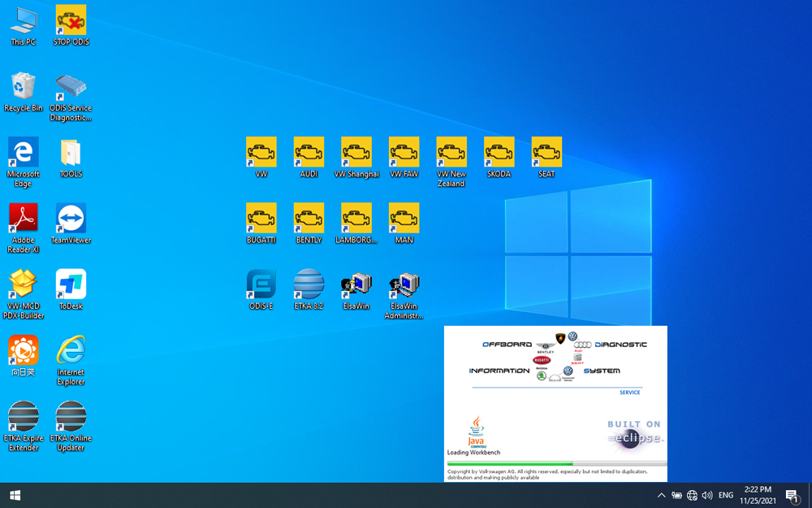Select the BENTLY engine shortcut

point(309,224)
